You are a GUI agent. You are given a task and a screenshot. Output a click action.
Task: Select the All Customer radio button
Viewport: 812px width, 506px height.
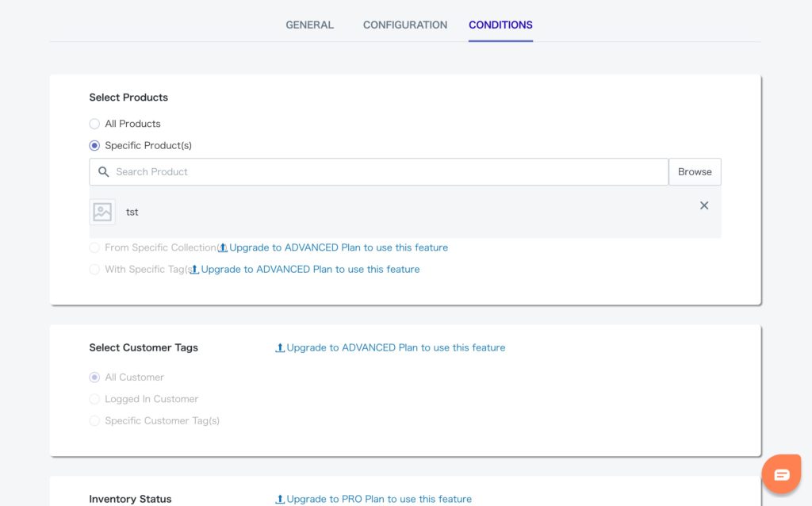coord(94,378)
